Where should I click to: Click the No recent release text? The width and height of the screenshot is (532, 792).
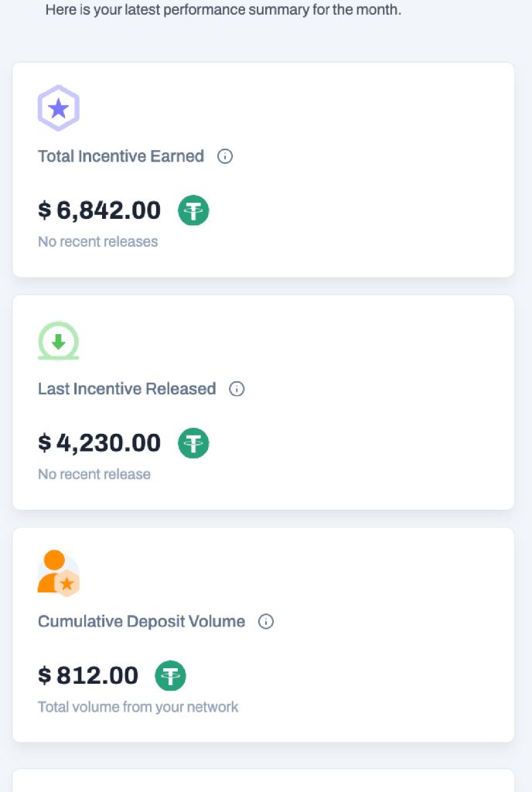coord(94,474)
